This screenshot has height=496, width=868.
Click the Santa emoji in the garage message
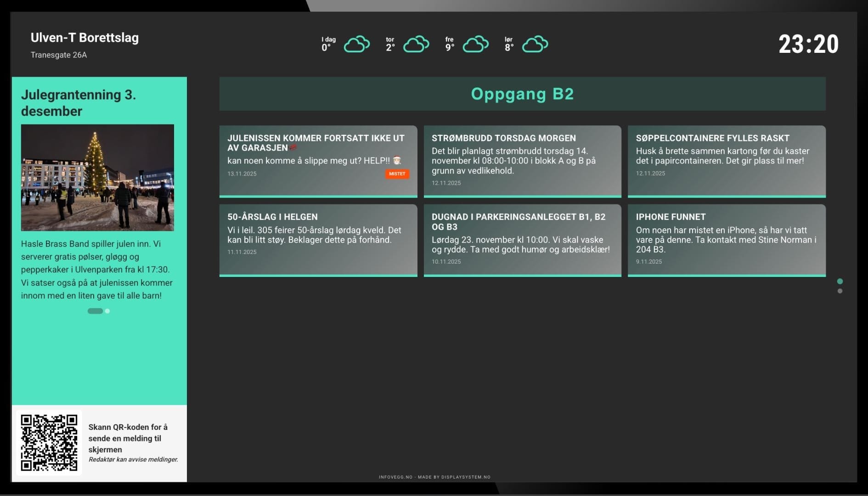pyautogui.click(x=398, y=161)
